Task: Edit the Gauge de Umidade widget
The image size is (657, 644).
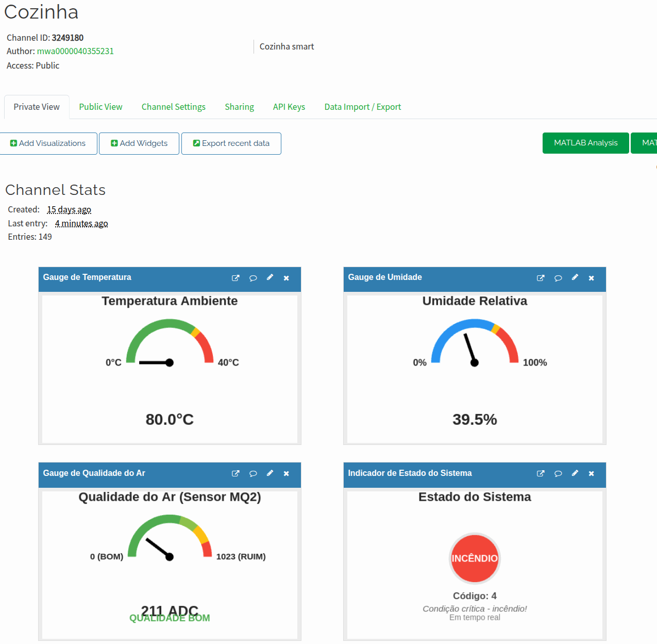Action: pyautogui.click(x=575, y=277)
